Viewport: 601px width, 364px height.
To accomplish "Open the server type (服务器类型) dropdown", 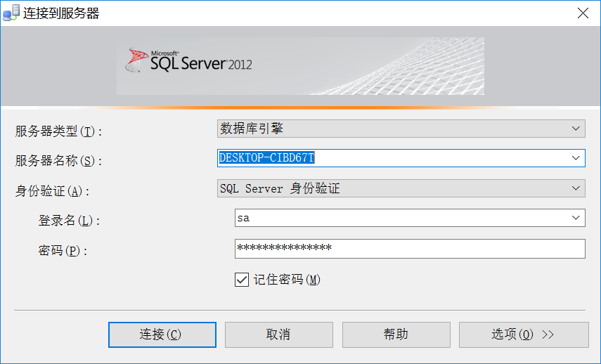I will [x=401, y=129].
